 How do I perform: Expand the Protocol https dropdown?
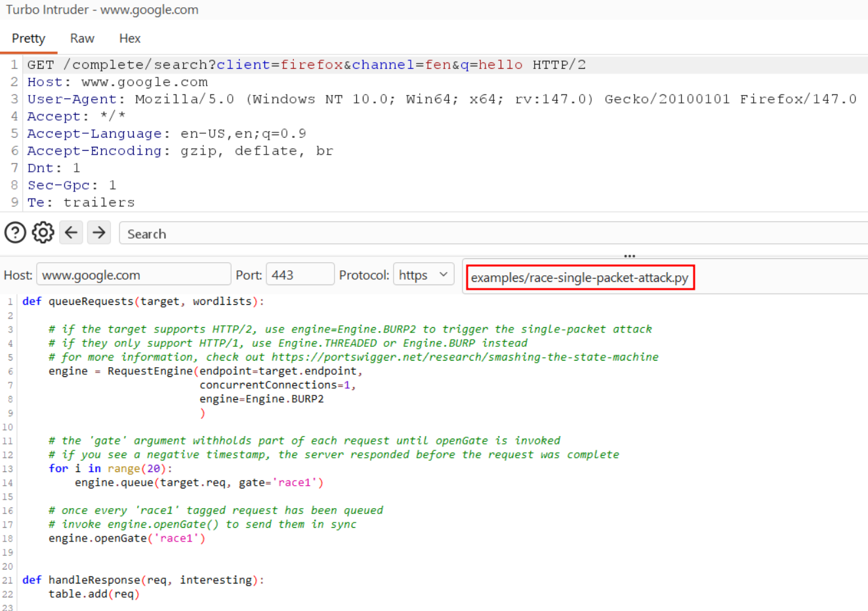(423, 275)
